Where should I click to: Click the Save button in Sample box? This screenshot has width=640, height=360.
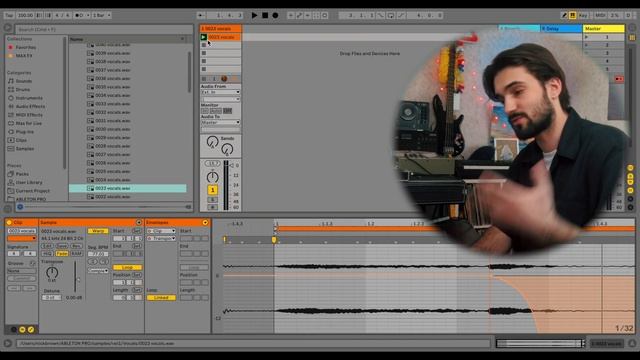coord(62,246)
